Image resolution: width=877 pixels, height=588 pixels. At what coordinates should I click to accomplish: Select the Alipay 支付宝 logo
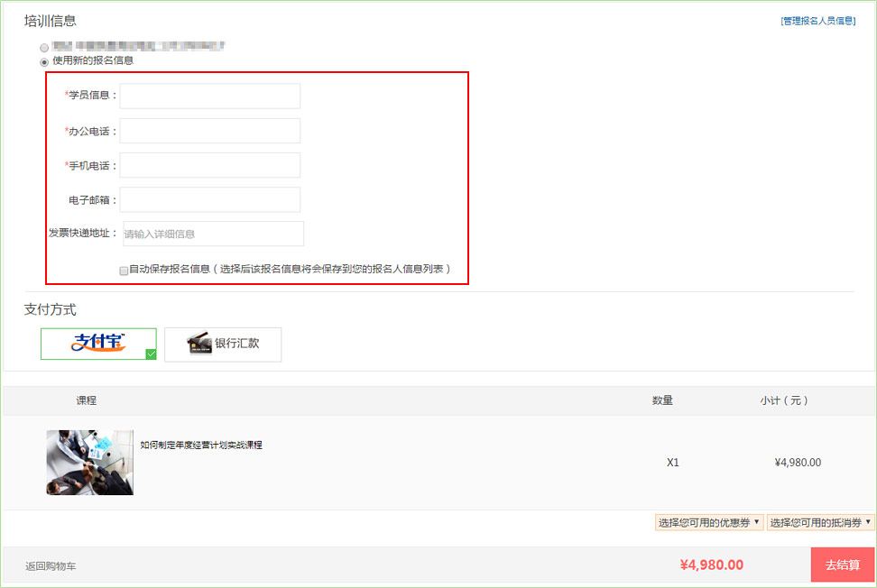tap(98, 343)
